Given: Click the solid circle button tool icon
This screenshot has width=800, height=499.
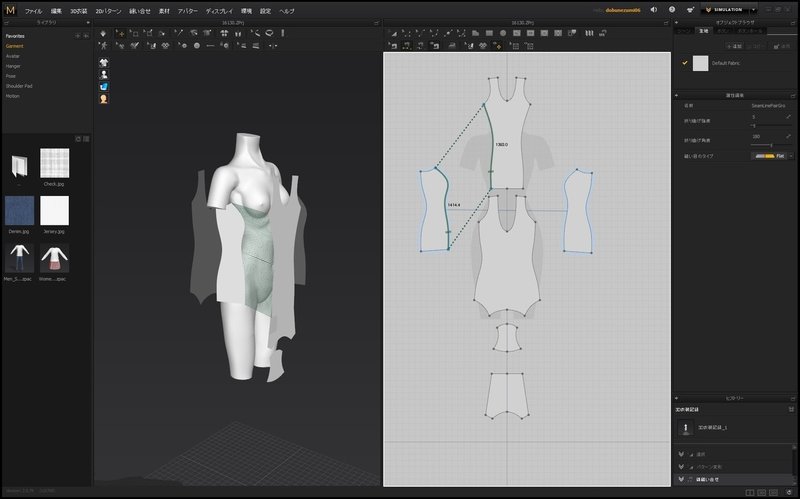Looking at the screenshot, I should point(197,45).
